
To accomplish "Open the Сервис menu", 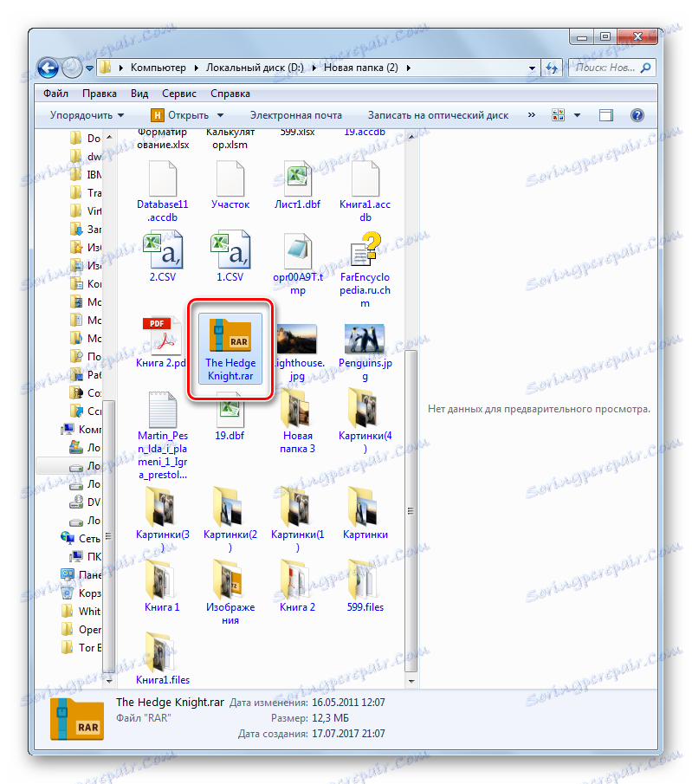I will point(179,94).
